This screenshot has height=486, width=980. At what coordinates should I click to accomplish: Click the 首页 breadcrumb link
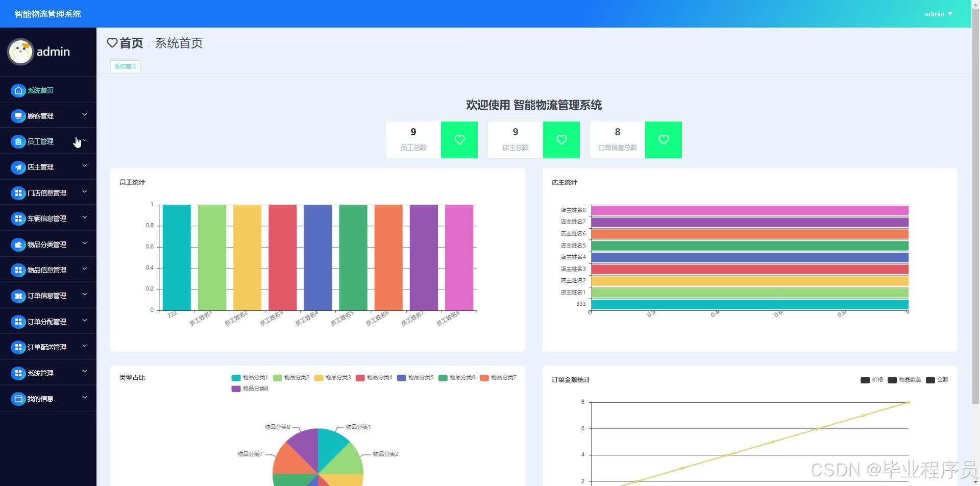tap(131, 43)
